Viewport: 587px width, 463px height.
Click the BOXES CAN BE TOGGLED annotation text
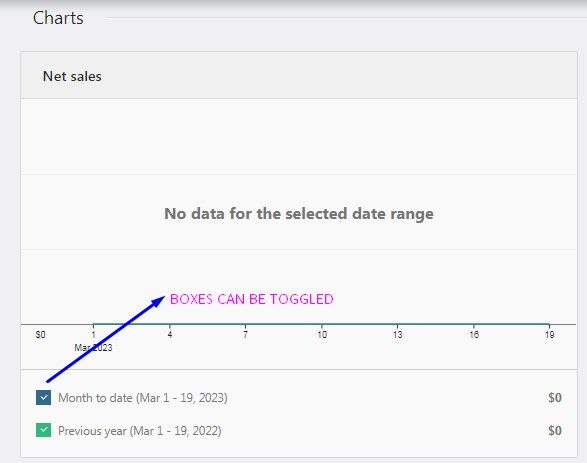(252, 299)
